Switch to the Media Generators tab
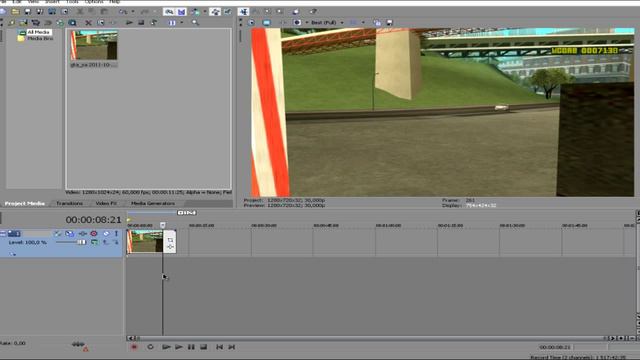 pyautogui.click(x=153, y=203)
